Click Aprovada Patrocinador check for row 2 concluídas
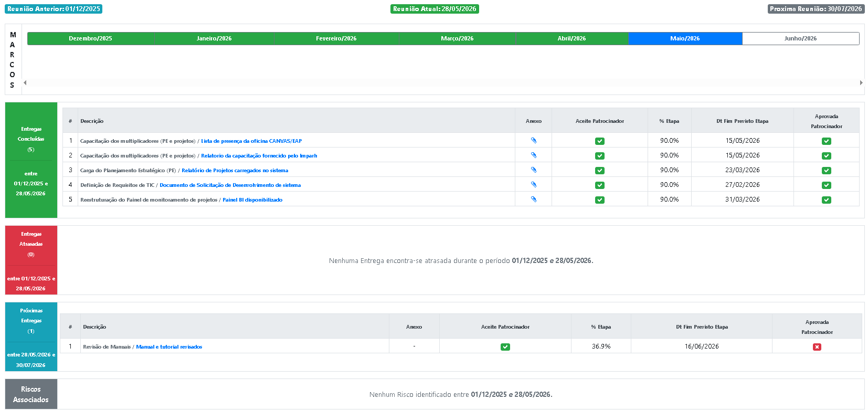The image size is (868, 410). (x=827, y=156)
